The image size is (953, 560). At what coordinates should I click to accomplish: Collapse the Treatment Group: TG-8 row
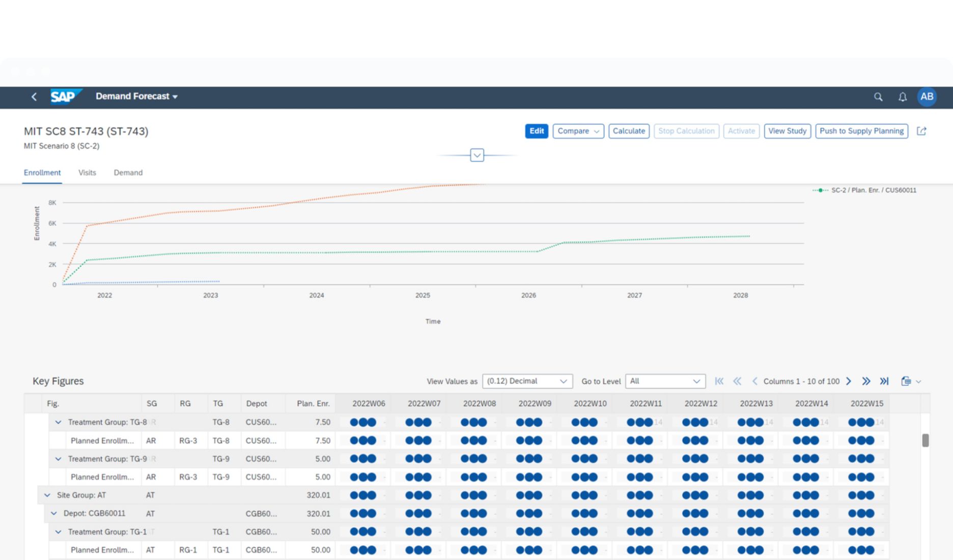click(58, 422)
